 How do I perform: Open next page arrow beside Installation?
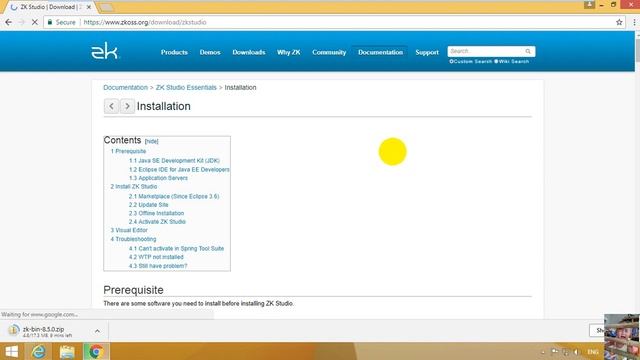point(127,106)
